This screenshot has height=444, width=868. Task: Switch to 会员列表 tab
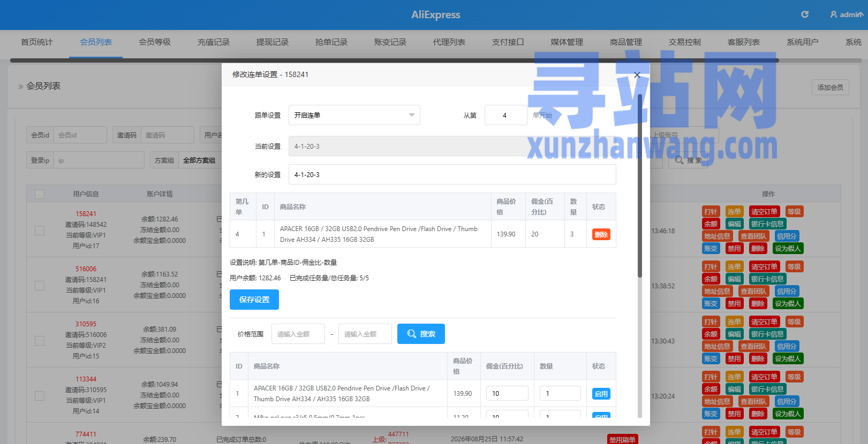pyautogui.click(x=96, y=42)
